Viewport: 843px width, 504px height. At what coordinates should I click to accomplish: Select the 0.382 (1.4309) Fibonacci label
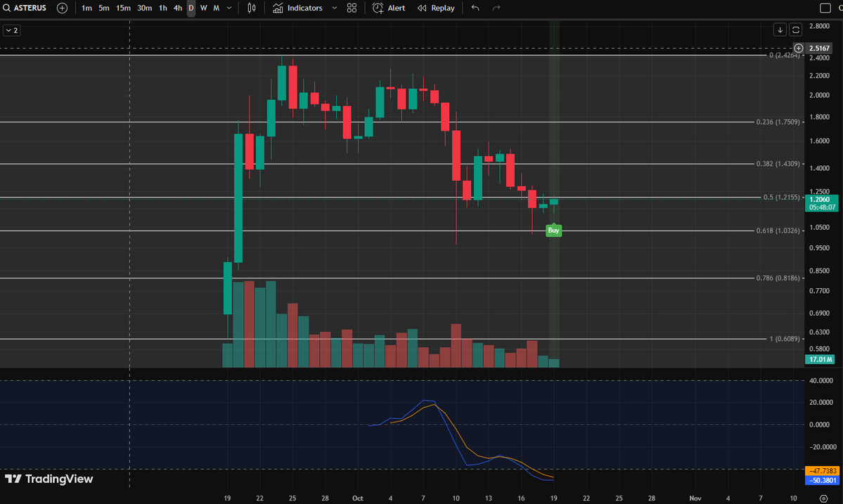(x=778, y=164)
